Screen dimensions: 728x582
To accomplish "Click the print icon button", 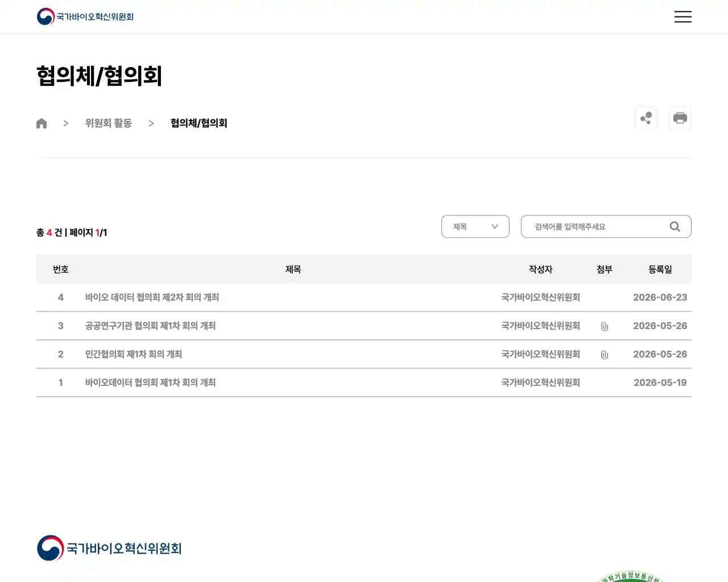I will [x=680, y=118].
